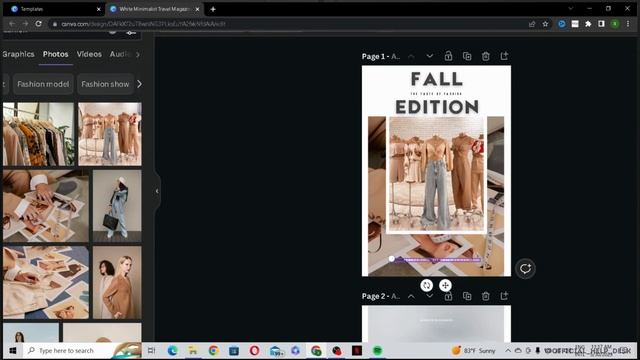Select the scattered prints on blue photo

point(46,282)
